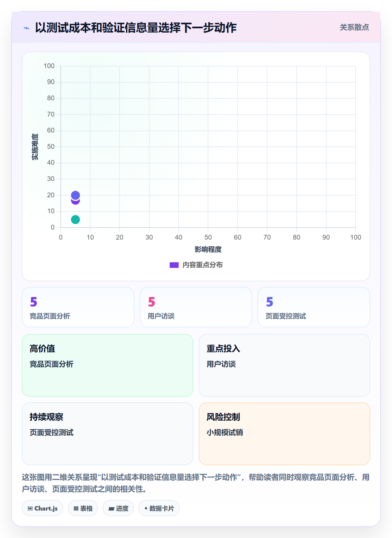The width and height of the screenshot is (392, 538).
Task: Select the 高价值 quadrant card
Action: pyautogui.click(x=108, y=365)
